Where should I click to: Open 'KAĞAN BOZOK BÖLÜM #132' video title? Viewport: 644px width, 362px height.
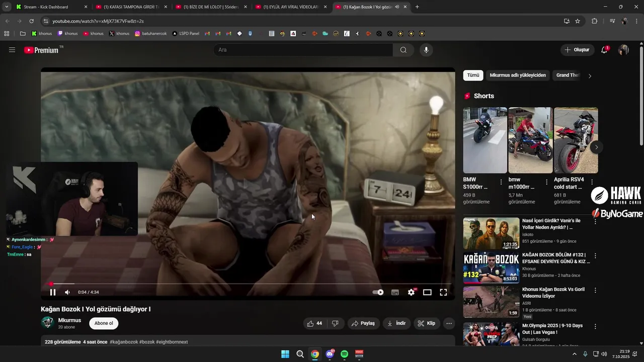(x=556, y=258)
